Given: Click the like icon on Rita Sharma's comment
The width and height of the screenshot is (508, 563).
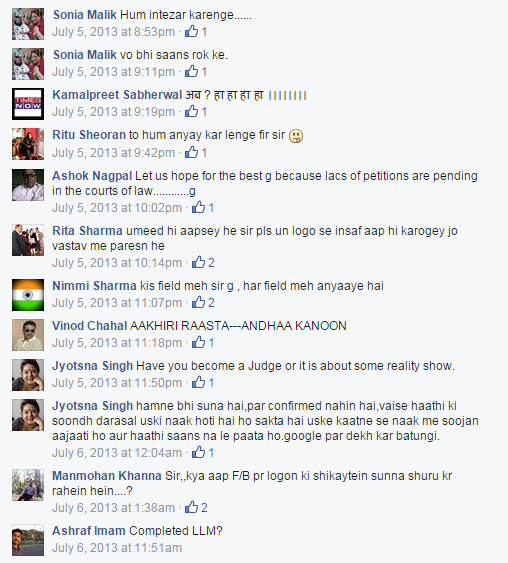Looking at the screenshot, I should (199, 262).
